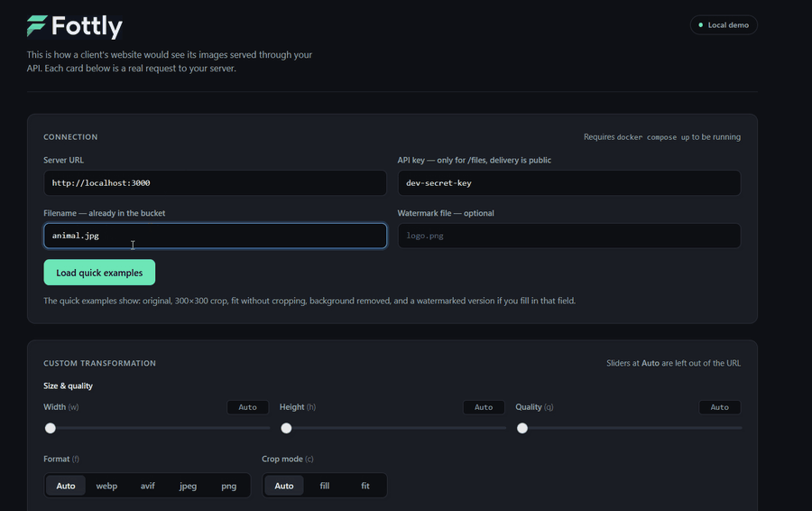Screen dimensions: 812x511
Task: Click the quick examples description text
Action: [x=309, y=301]
